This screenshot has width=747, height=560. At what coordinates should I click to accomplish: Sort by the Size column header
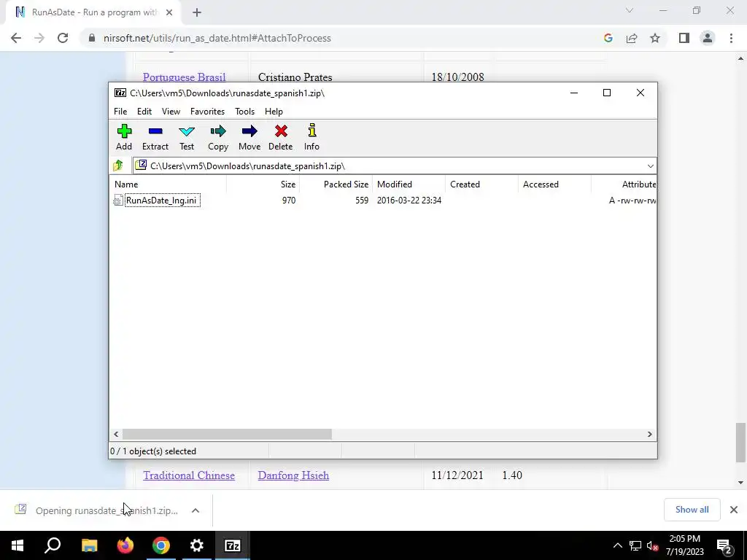[x=263, y=184]
